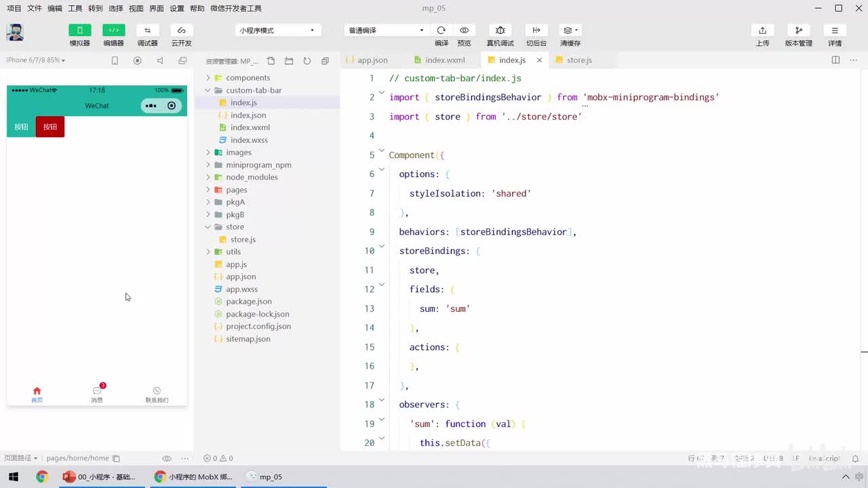Click the simulator record circle icon
This screenshot has width=868, height=488.
point(138,60)
